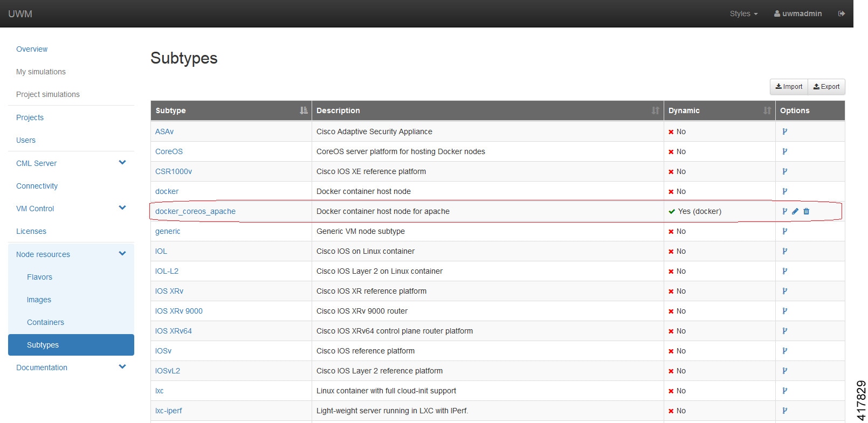
Task: Open the IOS XRv64 subtype link
Action: pos(174,331)
